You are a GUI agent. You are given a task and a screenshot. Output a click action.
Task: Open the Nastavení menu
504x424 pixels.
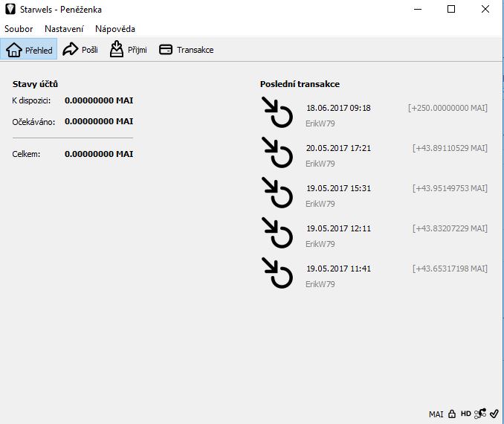(x=64, y=29)
